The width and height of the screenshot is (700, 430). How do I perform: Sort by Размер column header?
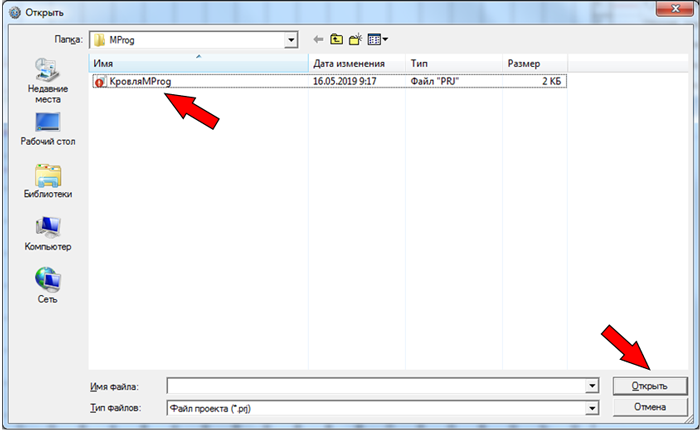point(535,63)
